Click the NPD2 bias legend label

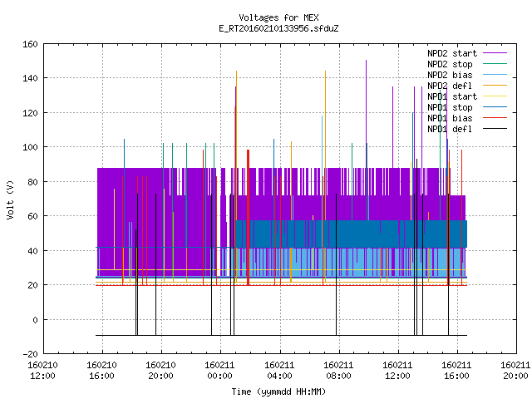450,75
